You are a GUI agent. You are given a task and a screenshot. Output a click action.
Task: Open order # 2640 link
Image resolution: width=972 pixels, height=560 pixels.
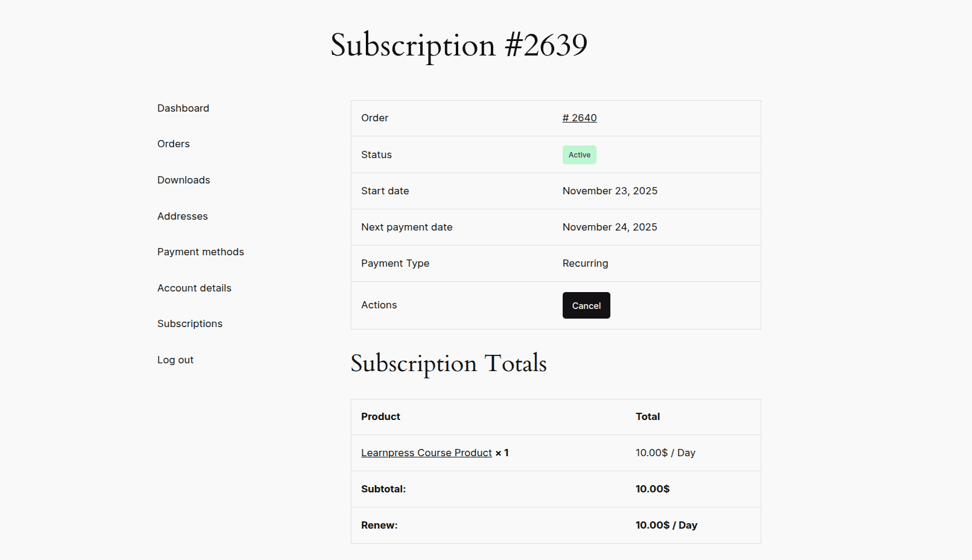580,118
